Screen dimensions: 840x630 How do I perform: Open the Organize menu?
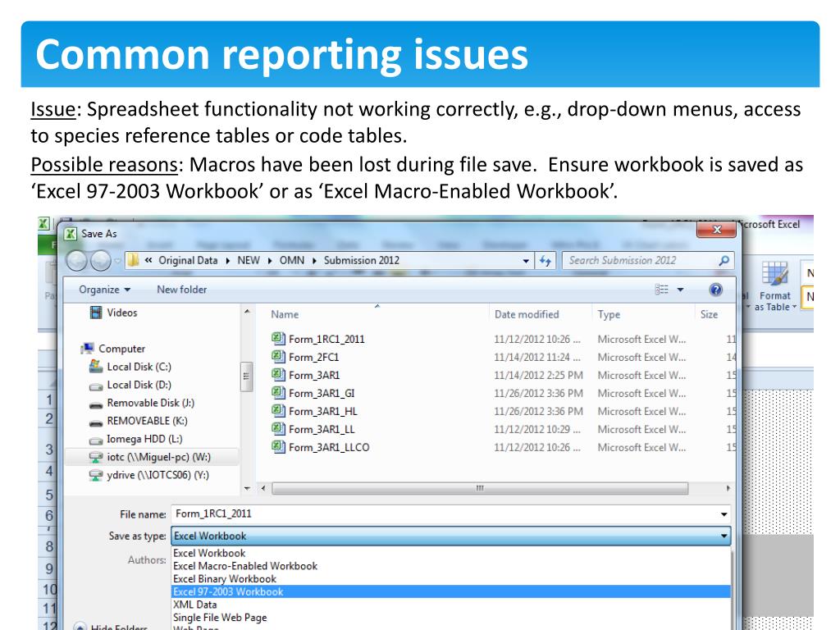tap(104, 290)
